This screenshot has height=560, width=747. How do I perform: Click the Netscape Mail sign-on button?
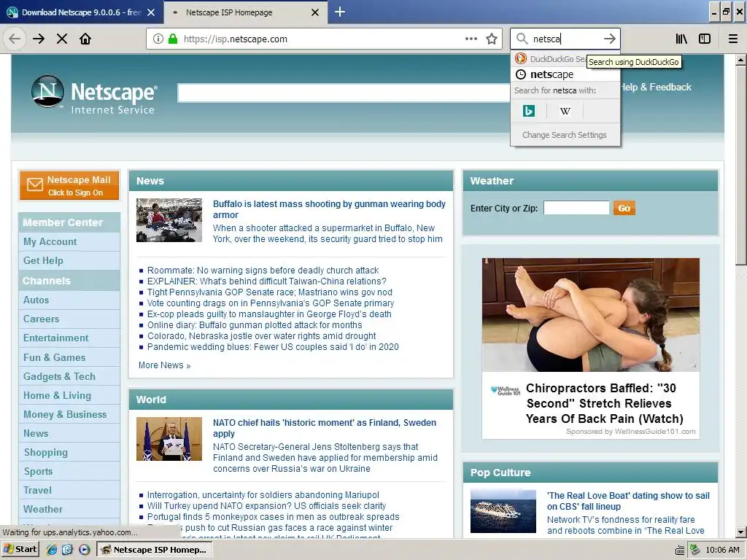[x=69, y=186]
